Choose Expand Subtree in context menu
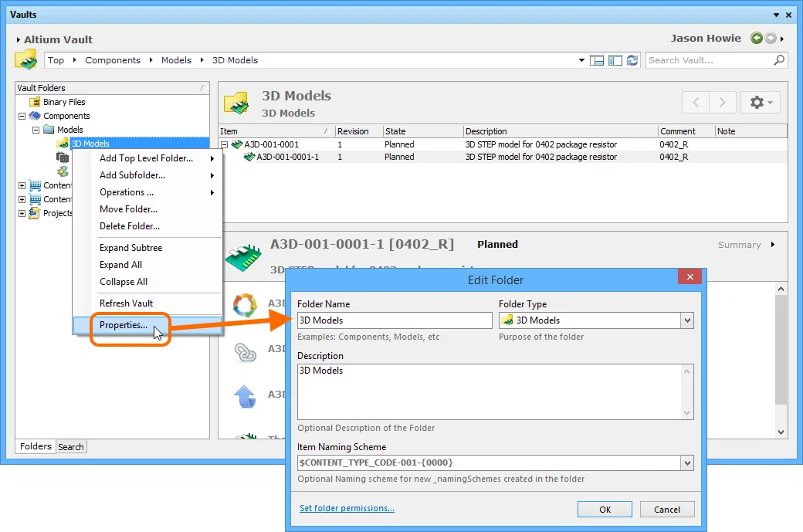Screen dimensions: 803x532 click(x=147, y=248)
